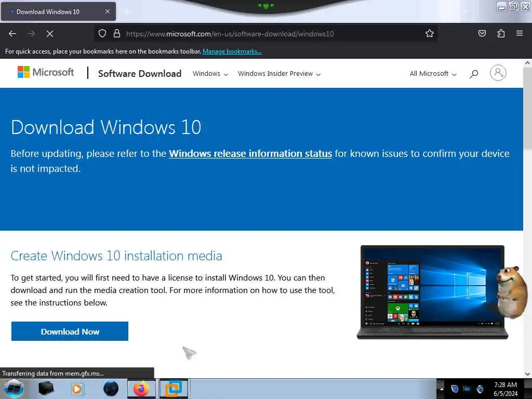Click the forward navigation arrow

coord(31,34)
